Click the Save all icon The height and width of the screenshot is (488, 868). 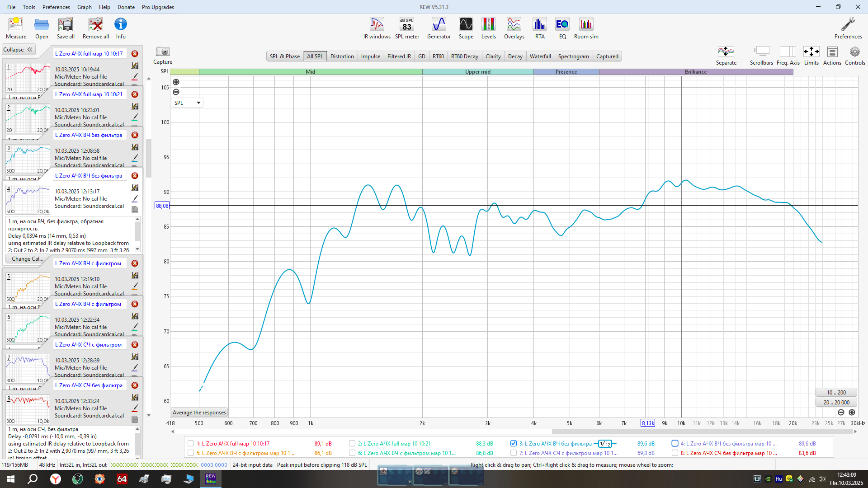point(66,28)
